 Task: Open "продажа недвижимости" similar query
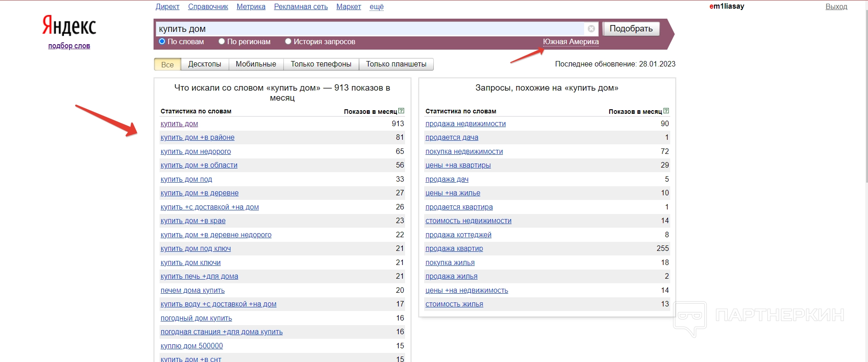point(465,124)
